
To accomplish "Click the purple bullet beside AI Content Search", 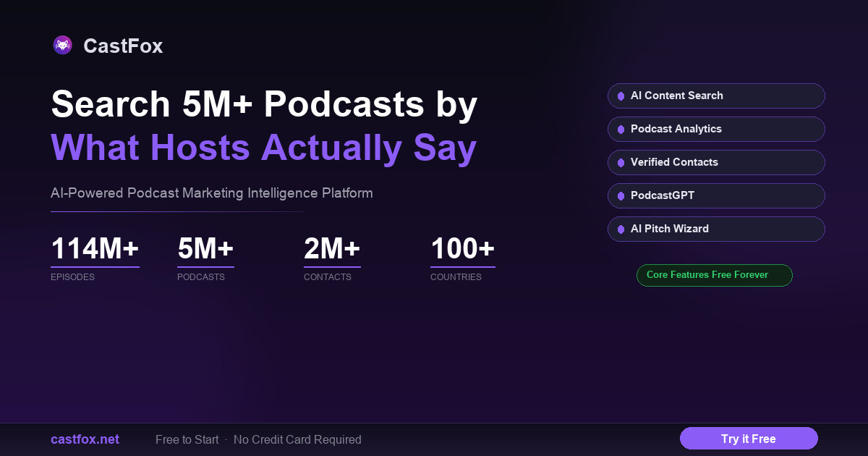I will tap(621, 96).
